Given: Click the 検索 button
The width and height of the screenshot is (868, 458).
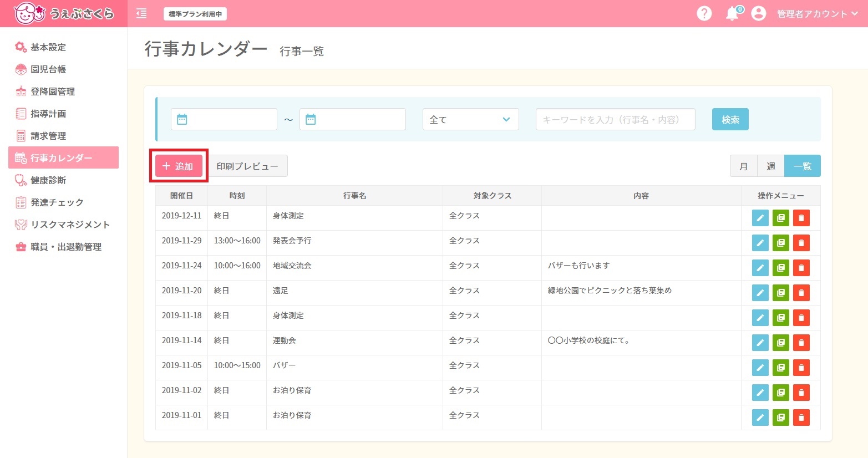Looking at the screenshot, I should tap(730, 119).
